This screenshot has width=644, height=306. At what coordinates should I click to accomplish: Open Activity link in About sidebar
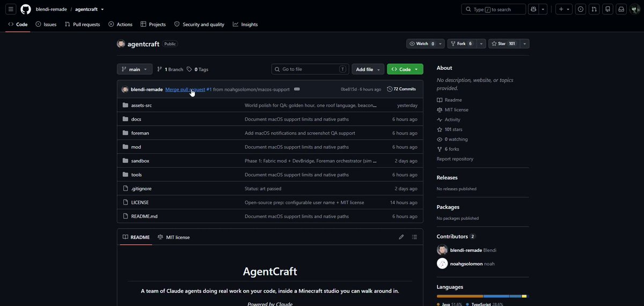click(449, 120)
